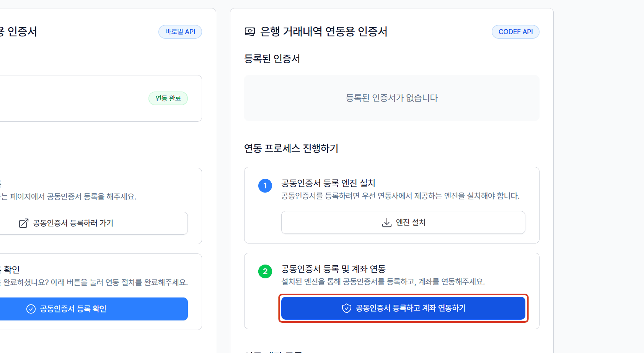Click the green step 2 circle
Viewport: 644px width, 353px height.
pos(265,271)
